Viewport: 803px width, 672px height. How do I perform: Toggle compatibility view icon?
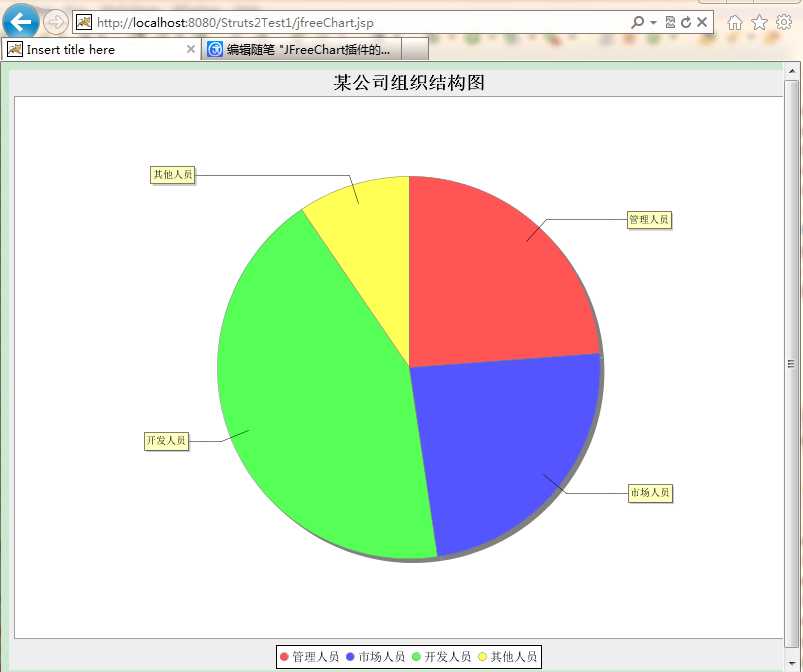pyautogui.click(x=670, y=22)
